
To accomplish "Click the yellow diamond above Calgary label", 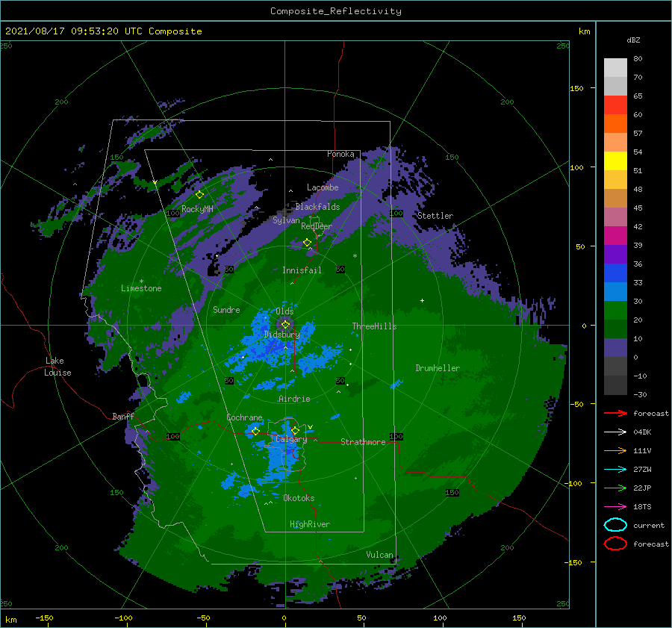I will point(295,430).
